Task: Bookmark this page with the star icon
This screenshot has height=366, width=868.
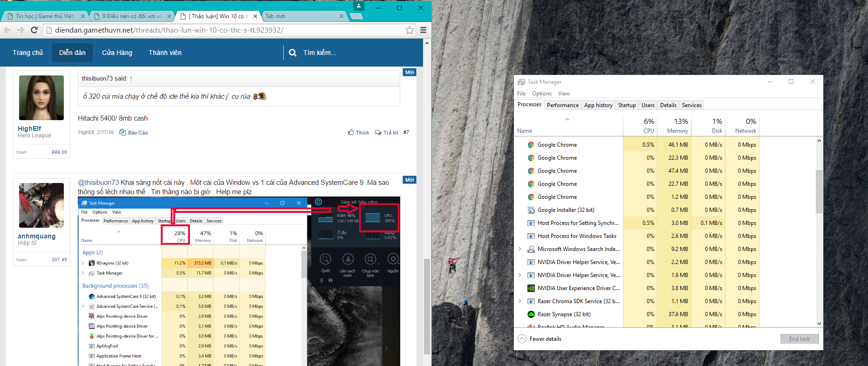Action: [410, 30]
